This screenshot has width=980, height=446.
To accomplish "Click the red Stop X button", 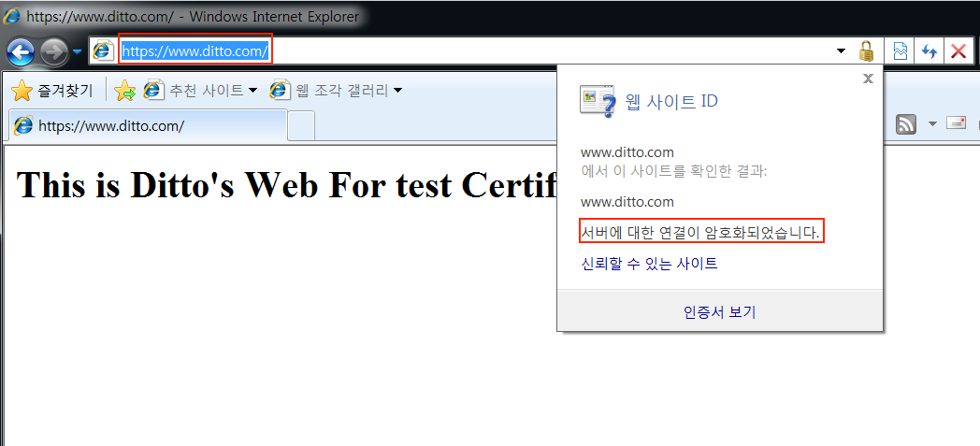I will [x=958, y=51].
